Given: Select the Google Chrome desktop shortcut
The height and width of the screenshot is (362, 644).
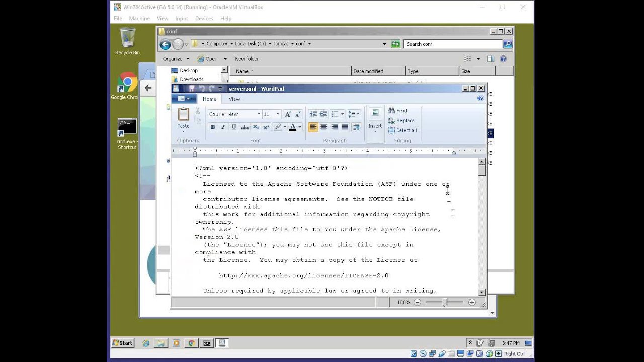Looking at the screenshot, I should click(x=126, y=86).
